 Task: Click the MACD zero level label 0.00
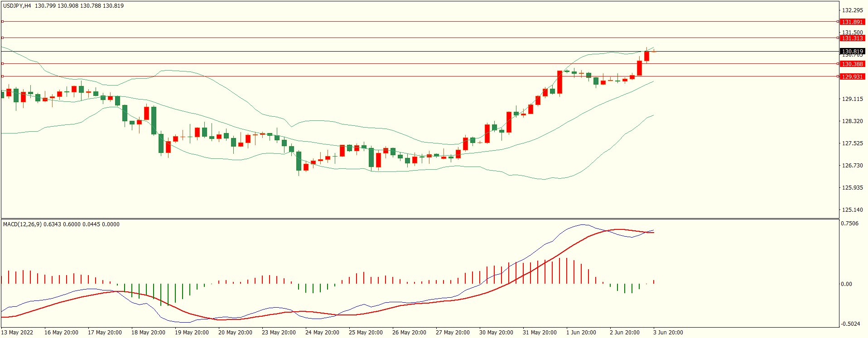pyautogui.click(x=846, y=284)
